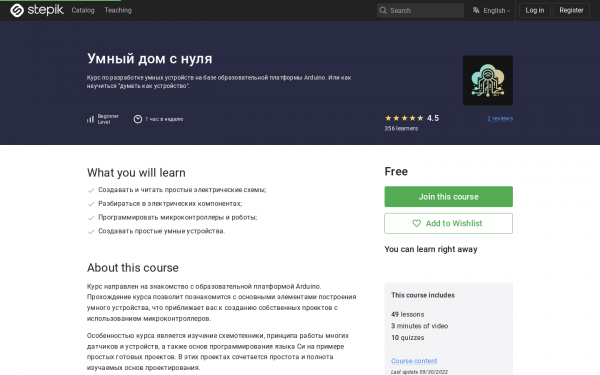This screenshot has height=375, width=600.
Task: Click the "You can learn right away" text
Action: click(x=431, y=249)
